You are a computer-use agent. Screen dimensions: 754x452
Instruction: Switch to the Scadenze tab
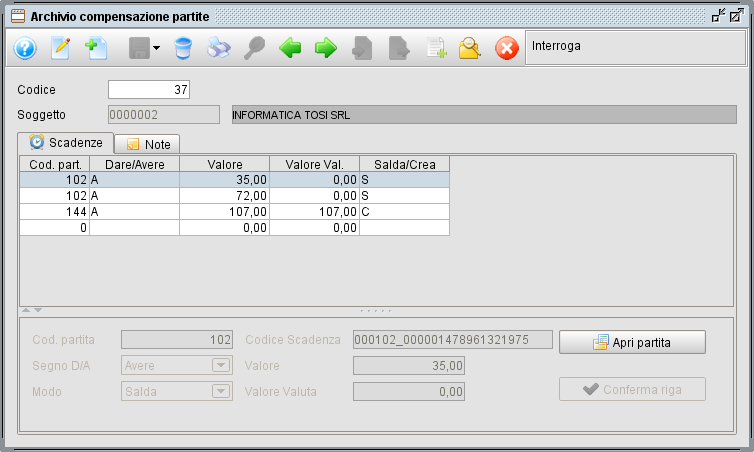[66, 143]
